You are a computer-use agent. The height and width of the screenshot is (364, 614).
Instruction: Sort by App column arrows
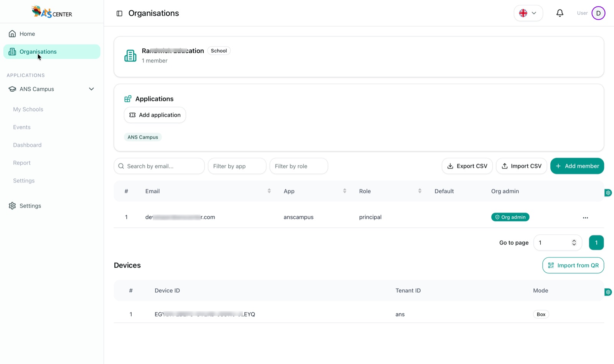point(345,191)
